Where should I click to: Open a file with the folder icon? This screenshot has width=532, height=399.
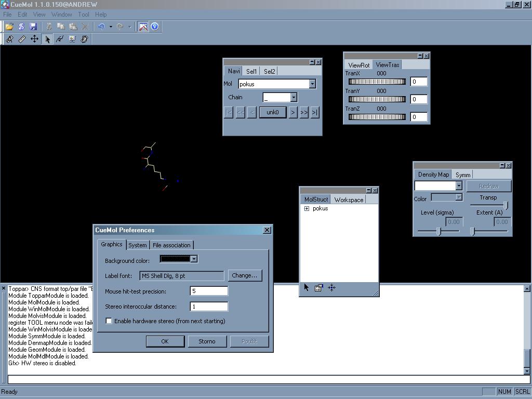pyautogui.click(x=9, y=26)
